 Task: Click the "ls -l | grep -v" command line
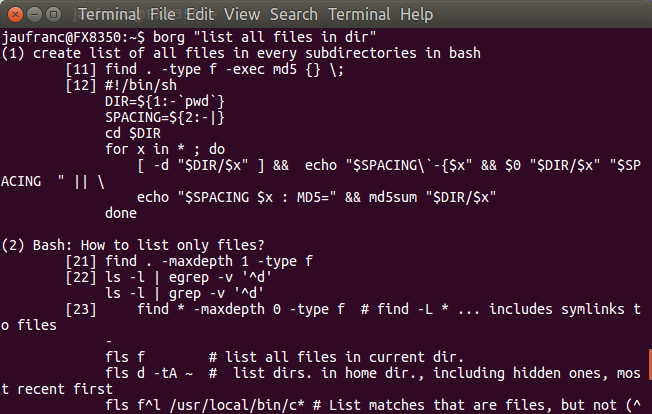[184, 293]
